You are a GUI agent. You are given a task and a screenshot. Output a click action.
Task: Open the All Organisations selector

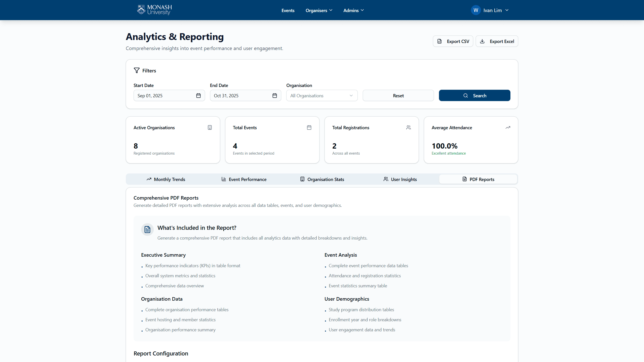(321, 96)
